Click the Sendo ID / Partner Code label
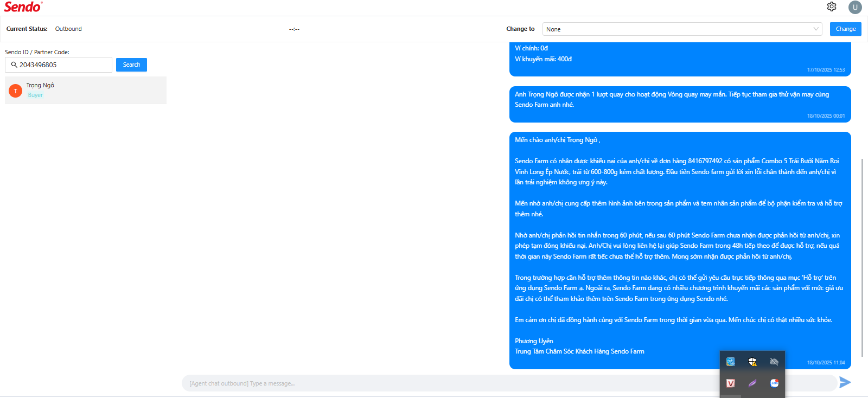This screenshot has width=868, height=398. tap(37, 52)
